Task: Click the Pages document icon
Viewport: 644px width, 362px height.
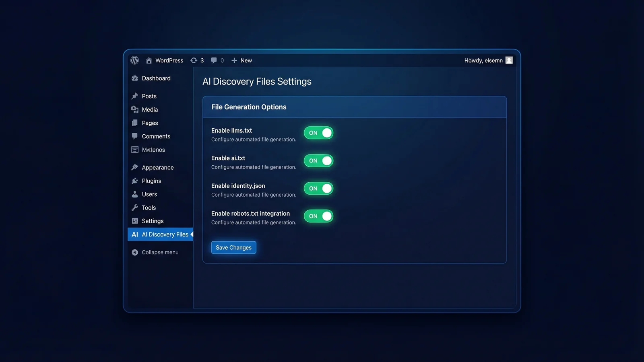Action: click(135, 123)
